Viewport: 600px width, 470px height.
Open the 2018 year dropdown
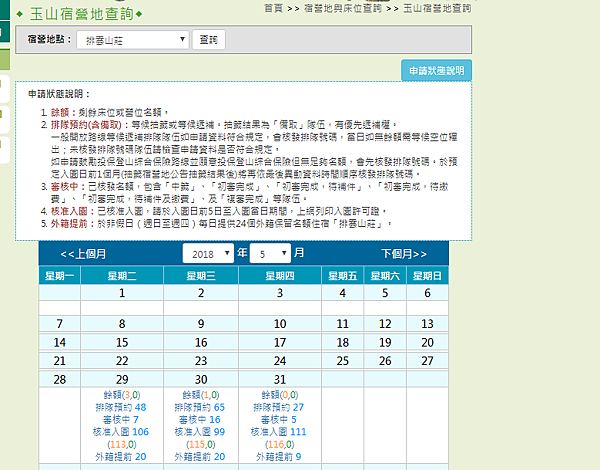pos(208,253)
